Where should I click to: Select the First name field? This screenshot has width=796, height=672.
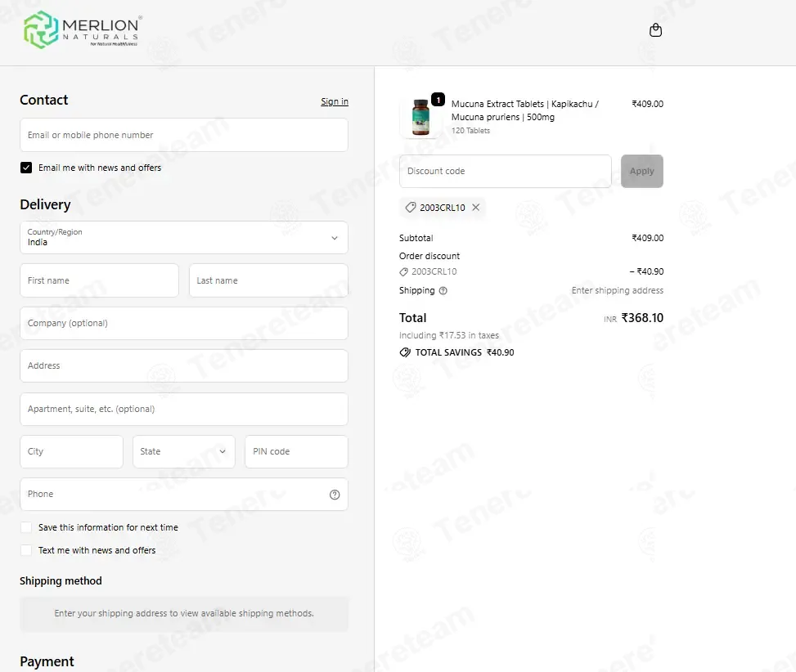[x=100, y=280]
